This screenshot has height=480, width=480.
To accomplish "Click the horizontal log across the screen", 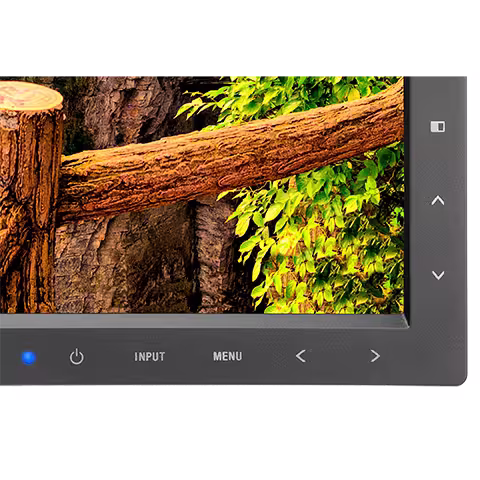I will click(x=230, y=163).
